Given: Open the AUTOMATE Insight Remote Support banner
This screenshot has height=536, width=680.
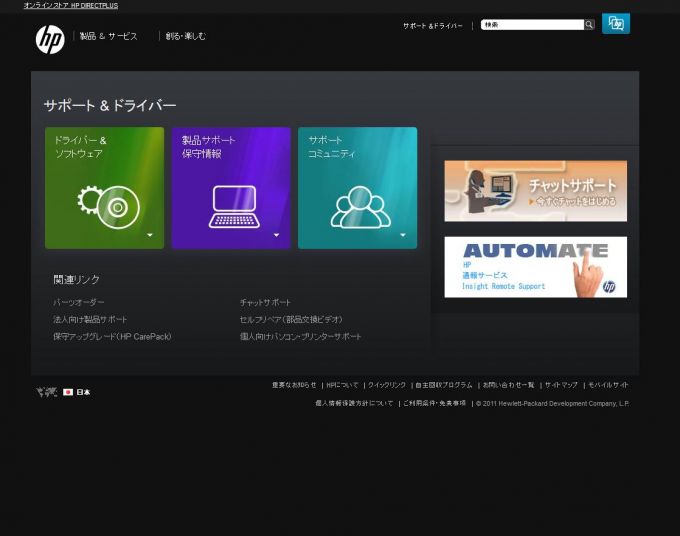Looking at the screenshot, I should coord(536,267).
